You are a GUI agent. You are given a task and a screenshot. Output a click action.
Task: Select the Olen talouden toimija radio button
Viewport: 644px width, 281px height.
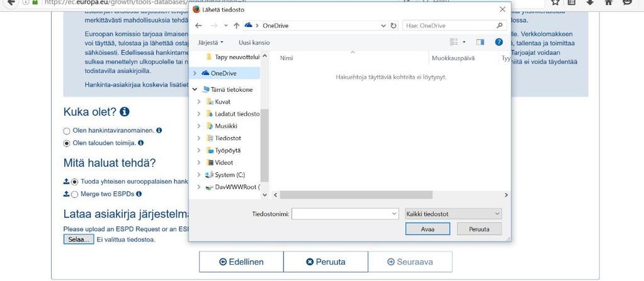tap(67, 143)
